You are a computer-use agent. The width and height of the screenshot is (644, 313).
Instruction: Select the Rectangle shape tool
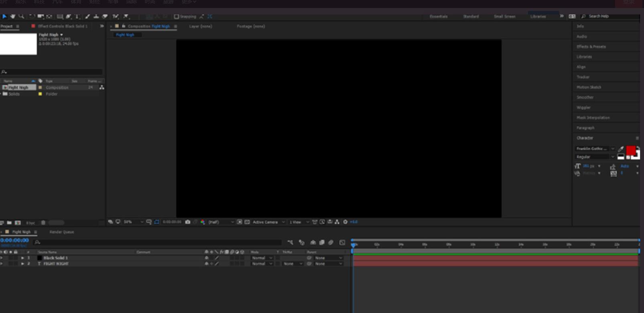[60, 16]
